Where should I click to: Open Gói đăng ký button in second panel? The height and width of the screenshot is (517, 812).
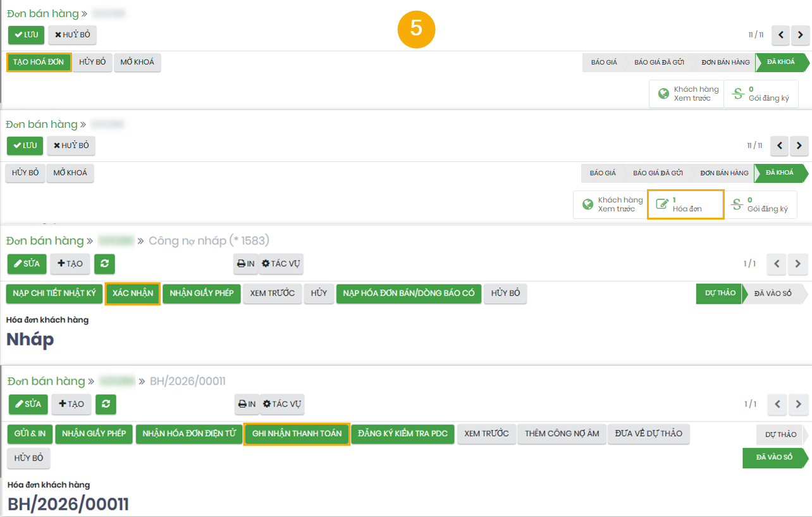pos(760,204)
